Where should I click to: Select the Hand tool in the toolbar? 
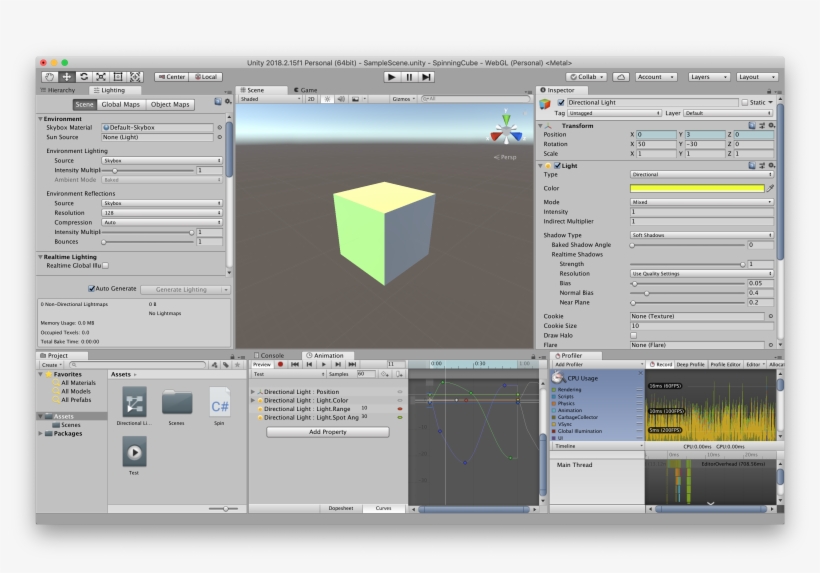[50, 77]
